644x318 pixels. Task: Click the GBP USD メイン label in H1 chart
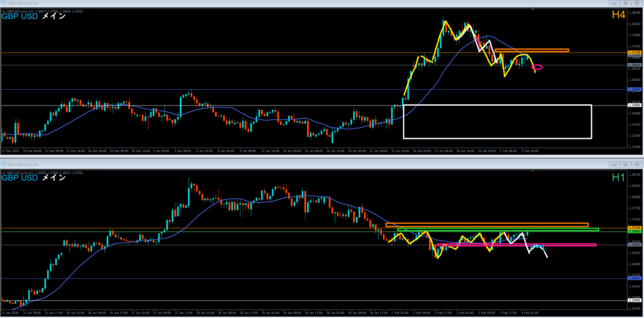[x=34, y=178]
